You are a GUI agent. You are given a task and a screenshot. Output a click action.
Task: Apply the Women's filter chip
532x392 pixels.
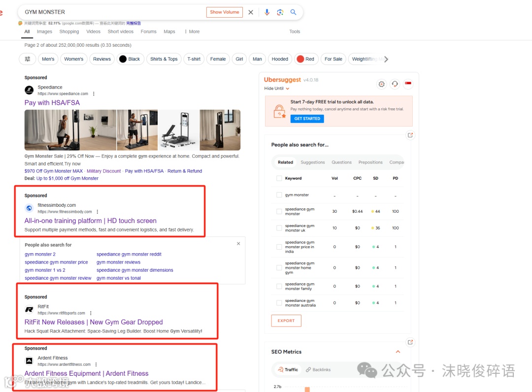coord(73,59)
